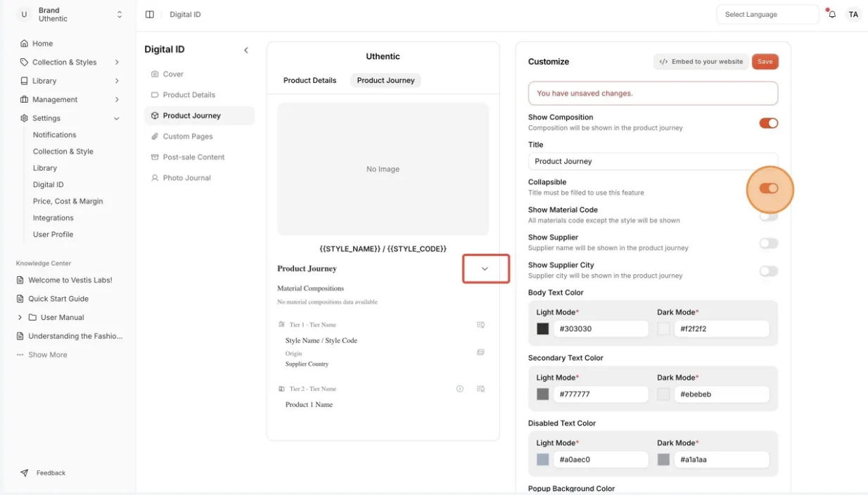Click the Save button
The image size is (868, 495).
(765, 62)
